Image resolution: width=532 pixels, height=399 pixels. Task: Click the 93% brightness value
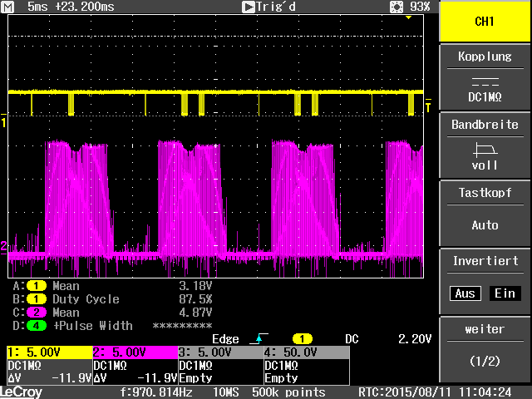[420, 7]
